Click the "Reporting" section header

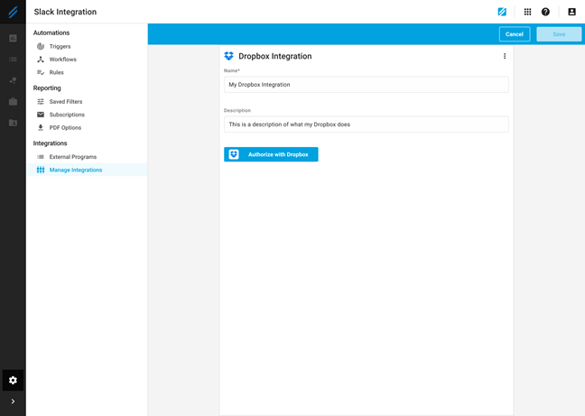click(47, 88)
